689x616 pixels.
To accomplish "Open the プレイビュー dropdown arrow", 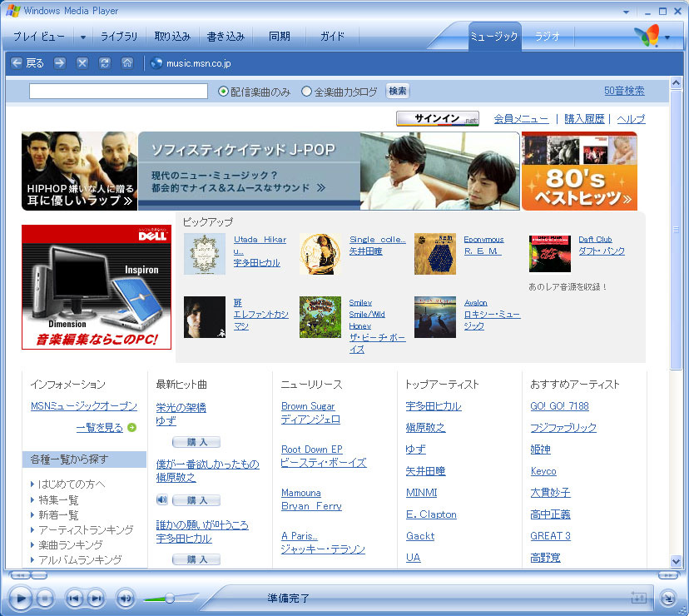I will [83, 37].
